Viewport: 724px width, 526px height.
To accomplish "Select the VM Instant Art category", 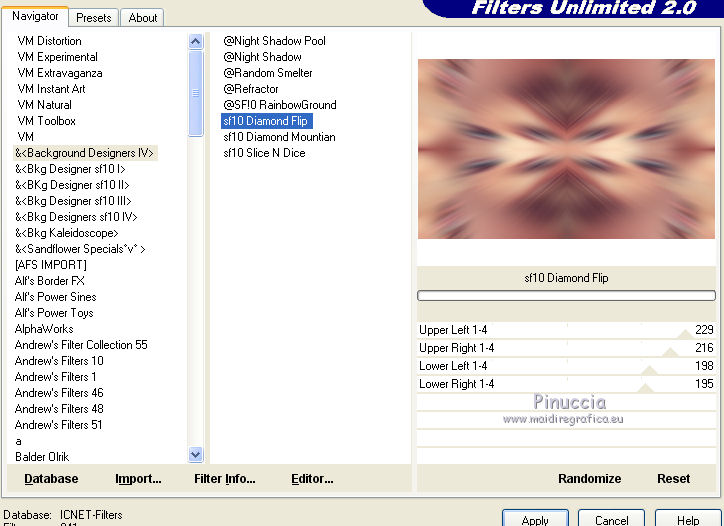I will coord(51,89).
